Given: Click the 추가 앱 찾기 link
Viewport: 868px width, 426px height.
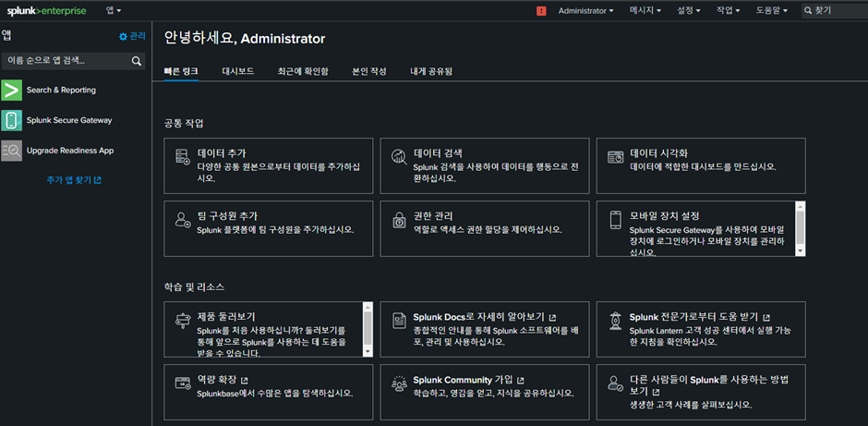Looking at the screenshot, I should 74,180.
